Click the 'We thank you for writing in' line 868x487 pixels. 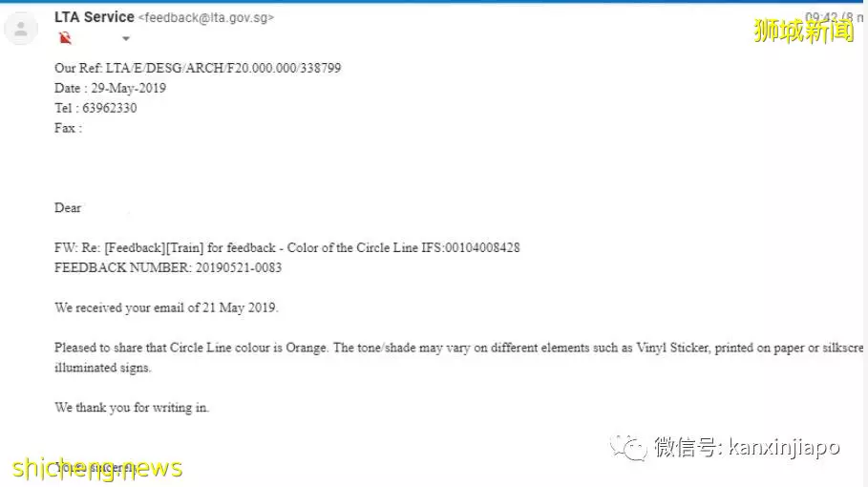(x=132, y=408)
